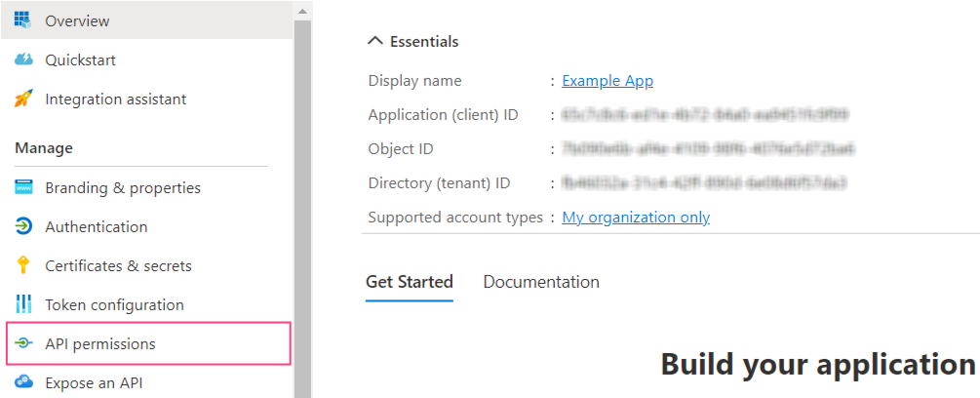Click the sidebar vertical scrollbar
980x398 pixels.
pos(302,210)
